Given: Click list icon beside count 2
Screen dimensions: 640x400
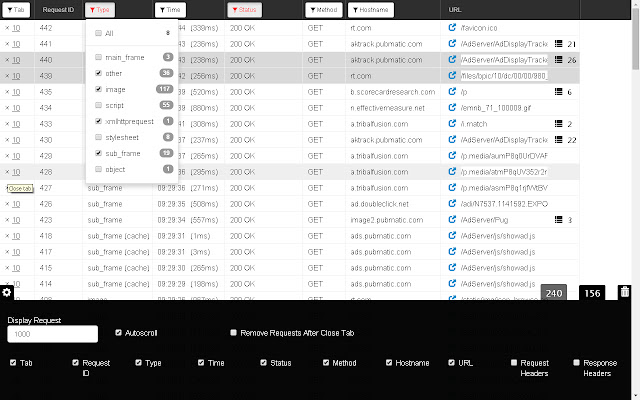Looking at the screenshot, I should tap(558, 124).
